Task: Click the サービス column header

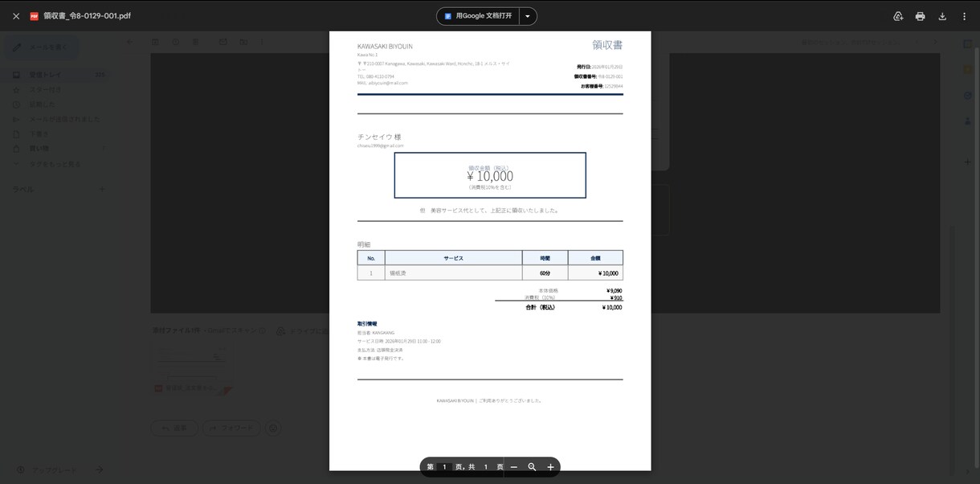Action: coord(453,258)
